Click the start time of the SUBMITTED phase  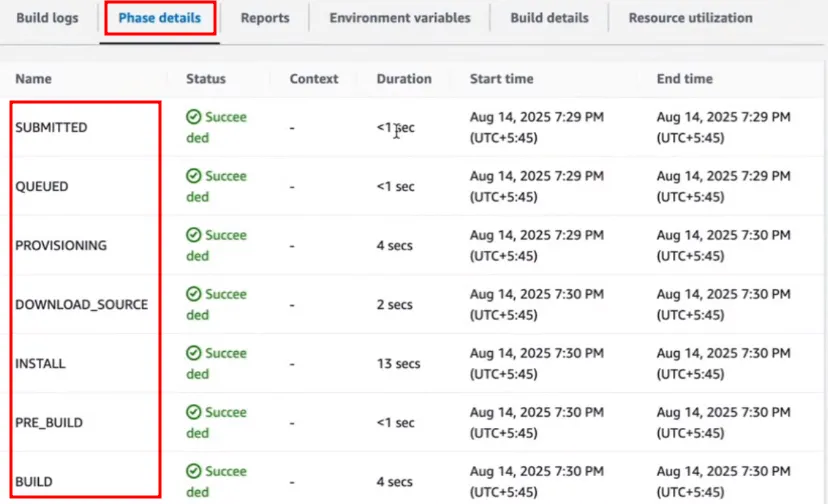pos(537,127)
